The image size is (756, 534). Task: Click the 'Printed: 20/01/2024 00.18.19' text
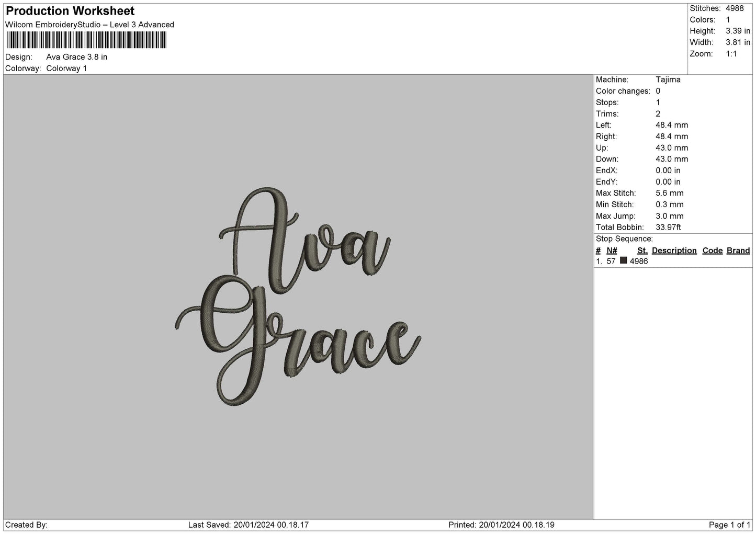[x=501, y=525]
